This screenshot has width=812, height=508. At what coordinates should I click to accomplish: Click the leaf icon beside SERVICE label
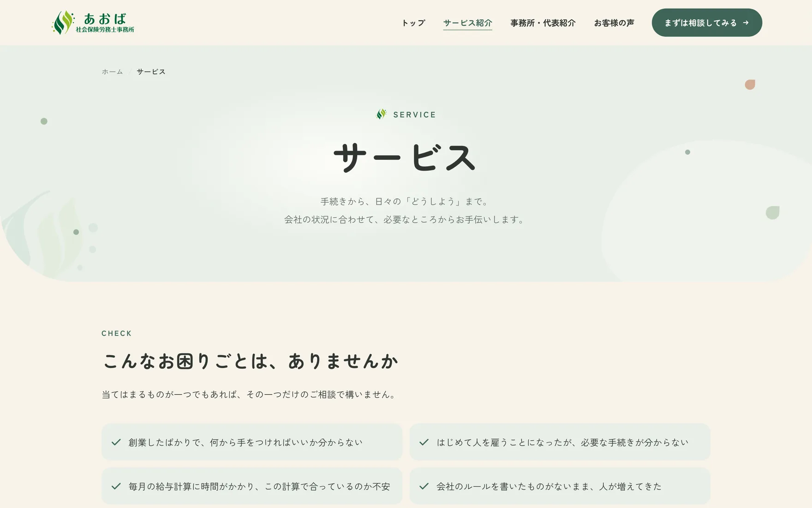381,114
